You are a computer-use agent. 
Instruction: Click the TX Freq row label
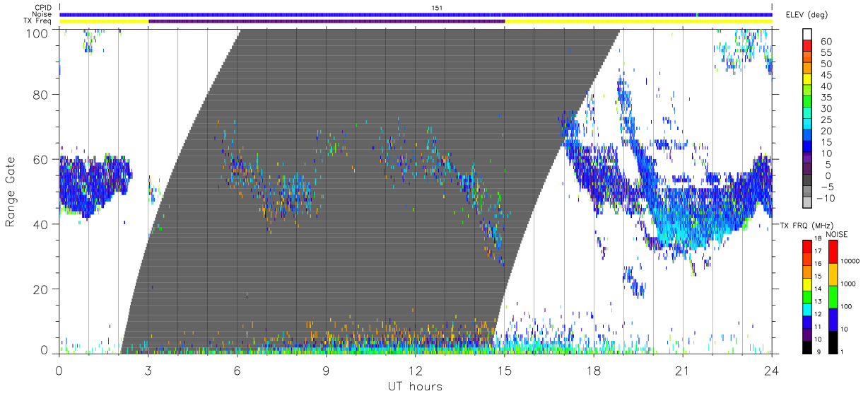coord(39,21)
